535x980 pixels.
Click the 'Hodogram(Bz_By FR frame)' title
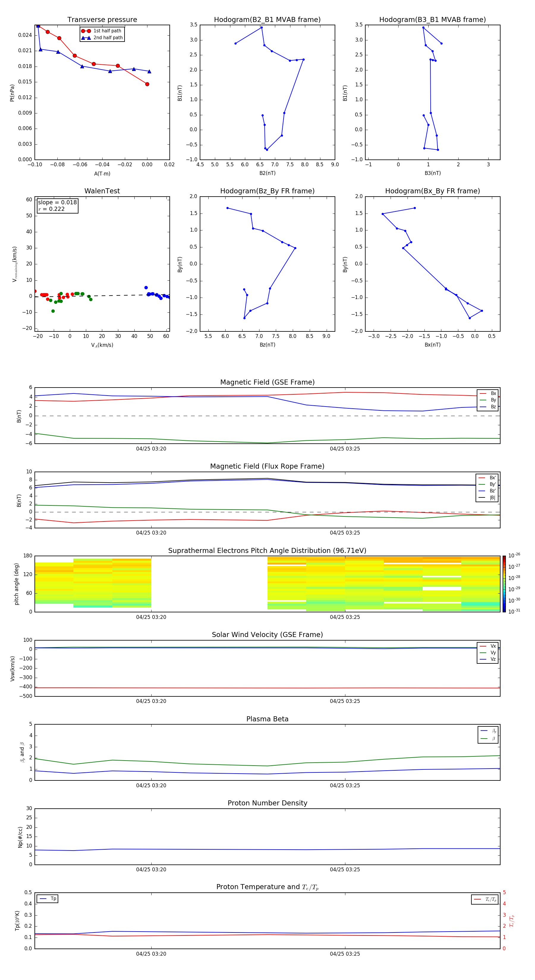(267, 191)
